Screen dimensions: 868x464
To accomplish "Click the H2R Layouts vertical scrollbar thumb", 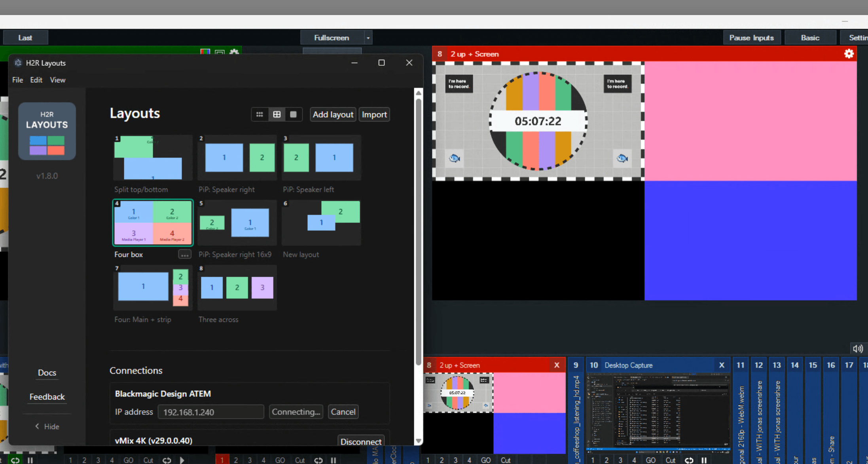I will pos(418,232).
